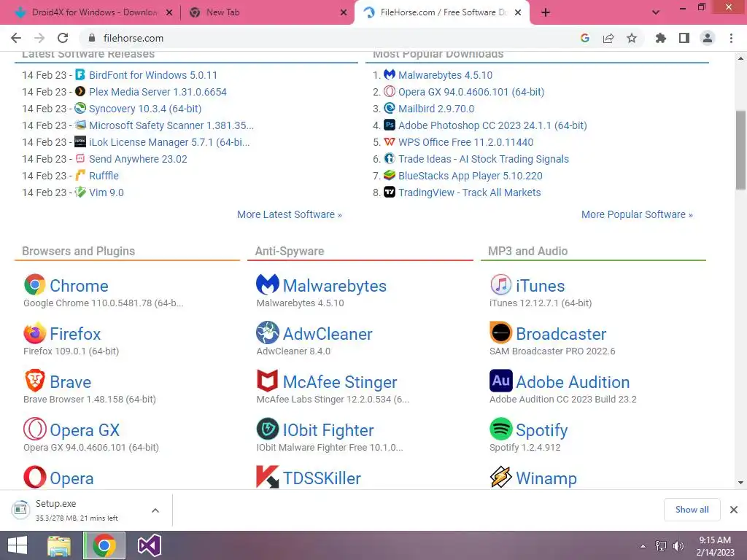Screen dimensions: 747x560
Task: Expand Setup.exe download options chevron
Action: point(155,510)
